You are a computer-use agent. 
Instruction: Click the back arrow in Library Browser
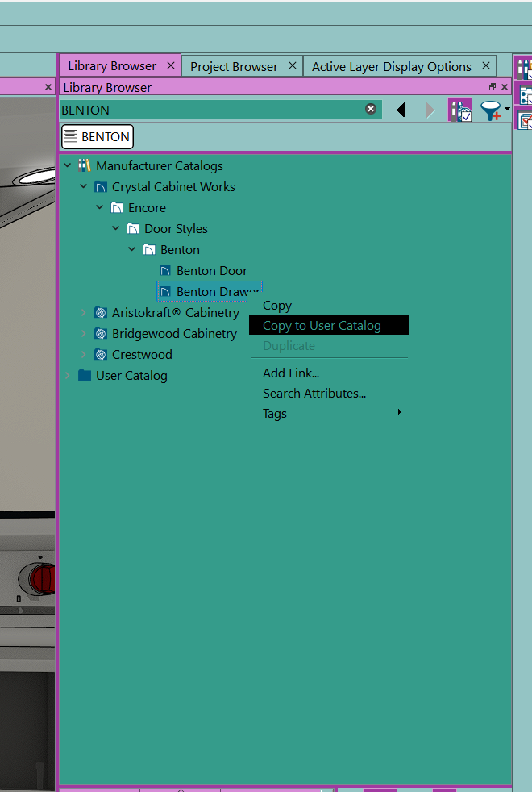point(401,110)
